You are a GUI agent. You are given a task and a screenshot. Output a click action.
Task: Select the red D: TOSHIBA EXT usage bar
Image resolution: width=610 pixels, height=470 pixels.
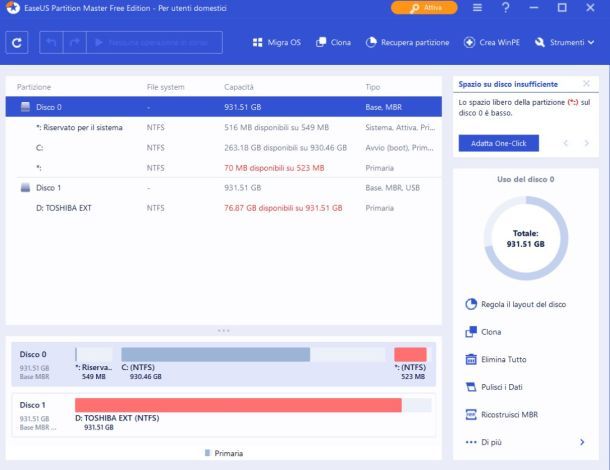238,405
